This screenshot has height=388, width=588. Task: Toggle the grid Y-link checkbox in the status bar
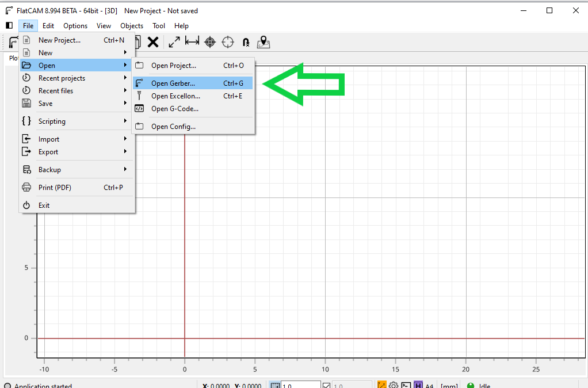[326, 385]
